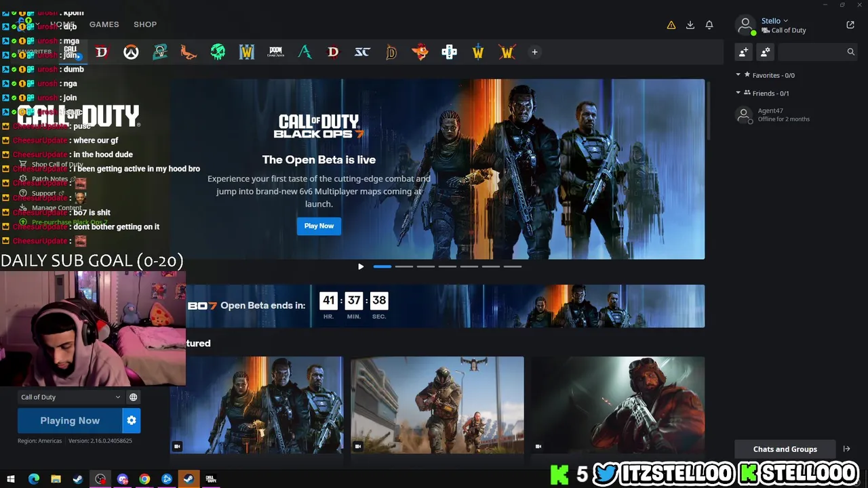Open Discord from the taskbar
This screenshot has width=868, height=488.
[123, 479]
